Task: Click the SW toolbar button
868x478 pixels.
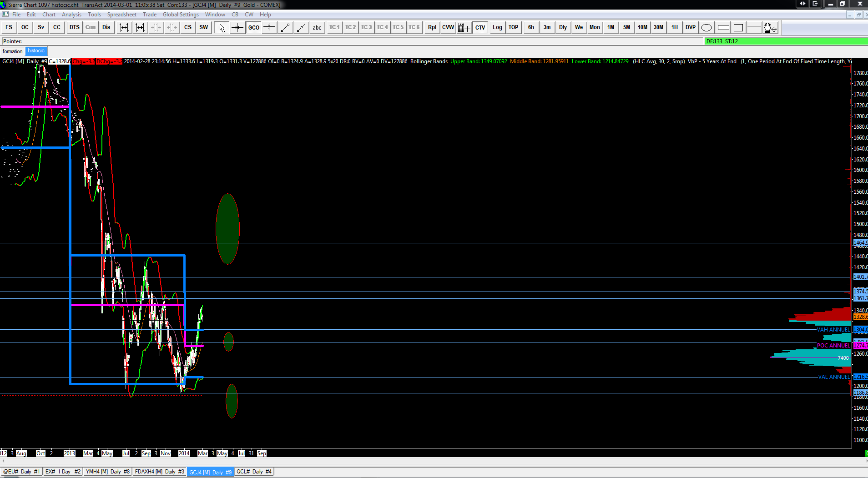Action: point(203,27)
